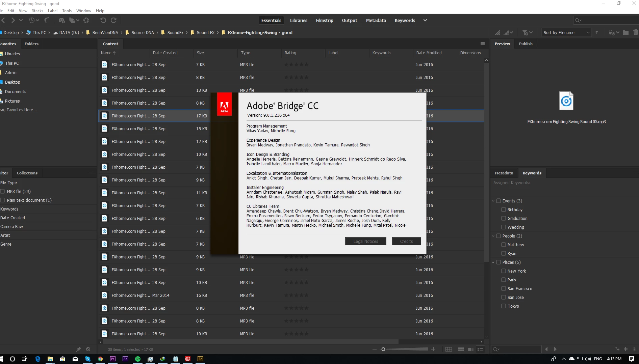Create a new folder icon
Screen dimensions: 639x364
[626, 32]
